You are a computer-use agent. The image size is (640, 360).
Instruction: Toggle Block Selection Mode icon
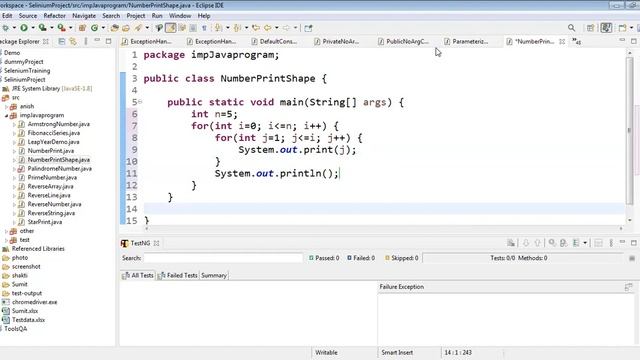(x=193, y=28)
